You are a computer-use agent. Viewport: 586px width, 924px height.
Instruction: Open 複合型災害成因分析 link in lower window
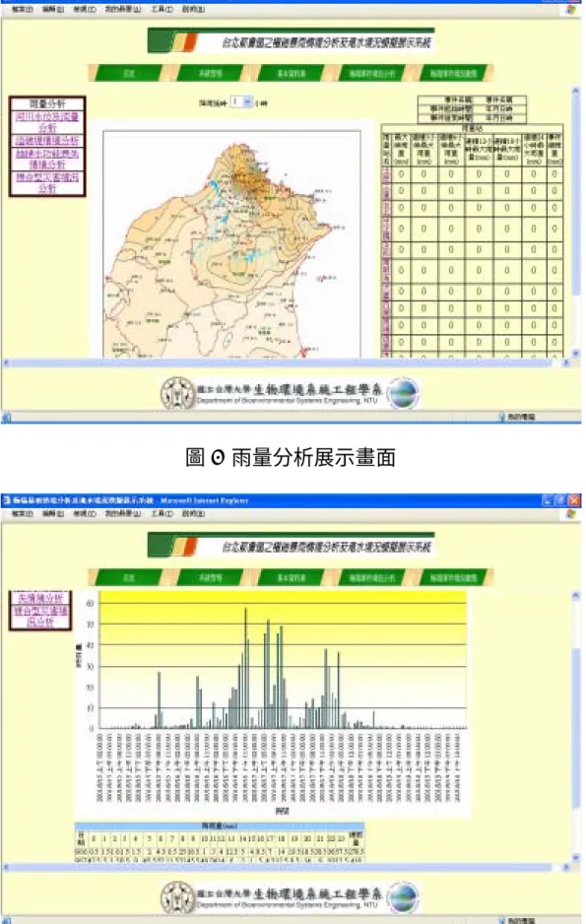(40, 617)
